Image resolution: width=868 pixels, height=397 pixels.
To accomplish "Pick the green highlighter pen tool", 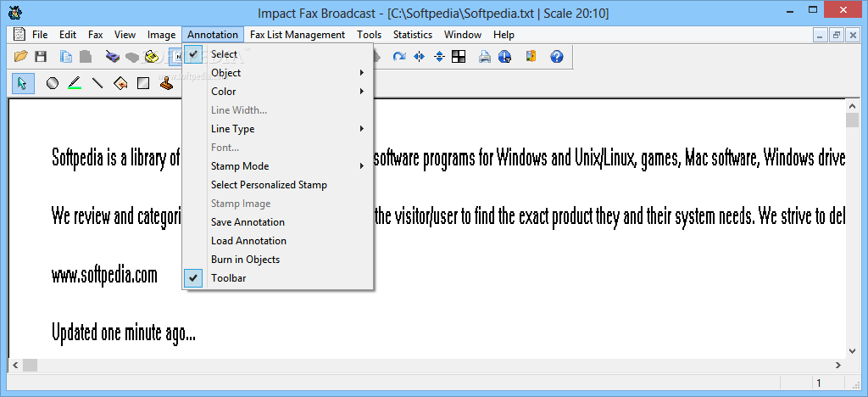I will pyautogui.click(x=75, y=83).
